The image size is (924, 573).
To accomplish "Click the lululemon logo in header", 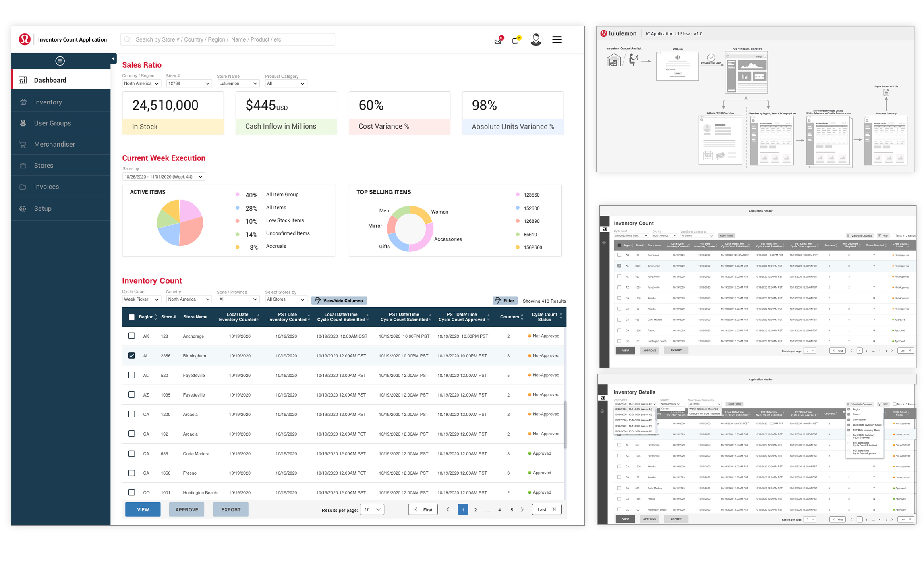I will pos(25,39).
